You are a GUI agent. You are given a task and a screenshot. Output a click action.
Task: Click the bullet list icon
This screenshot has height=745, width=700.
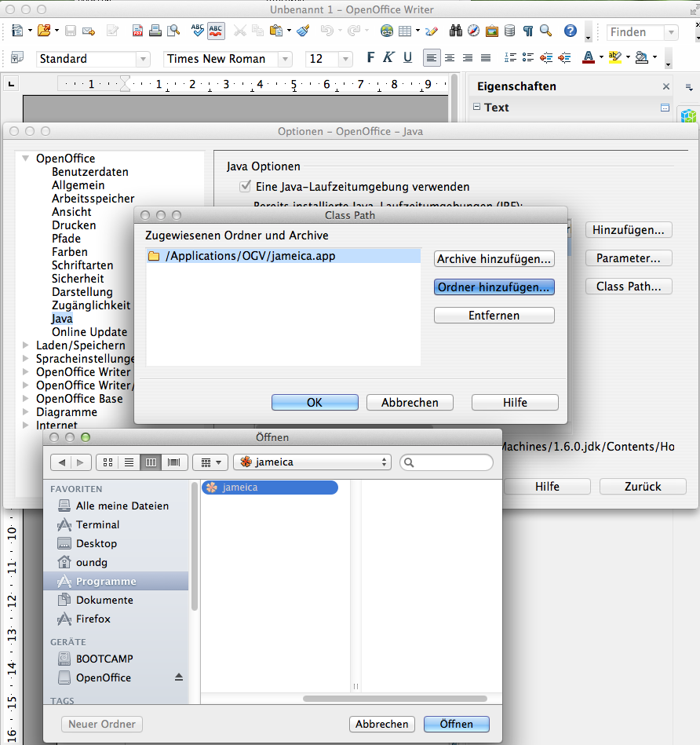coord(527,57)
